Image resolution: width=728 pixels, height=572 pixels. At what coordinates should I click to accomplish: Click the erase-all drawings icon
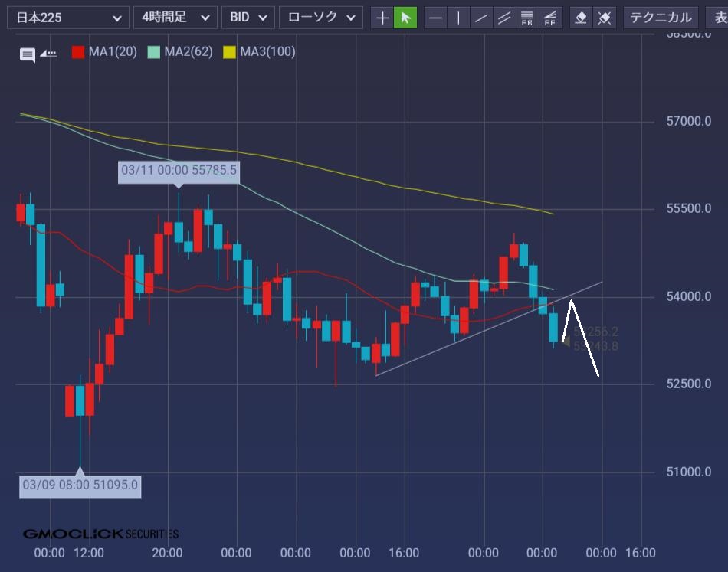[x=605, y=17]
